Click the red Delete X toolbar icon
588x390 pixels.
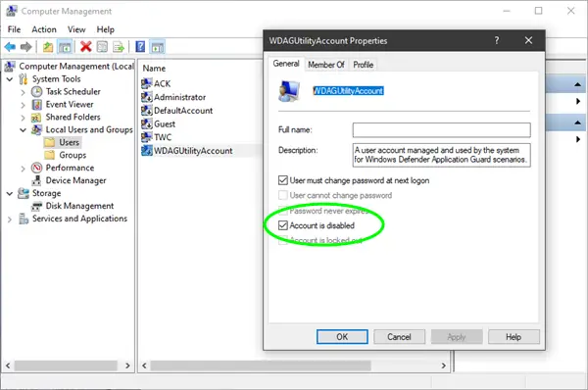tap(86, 47)
